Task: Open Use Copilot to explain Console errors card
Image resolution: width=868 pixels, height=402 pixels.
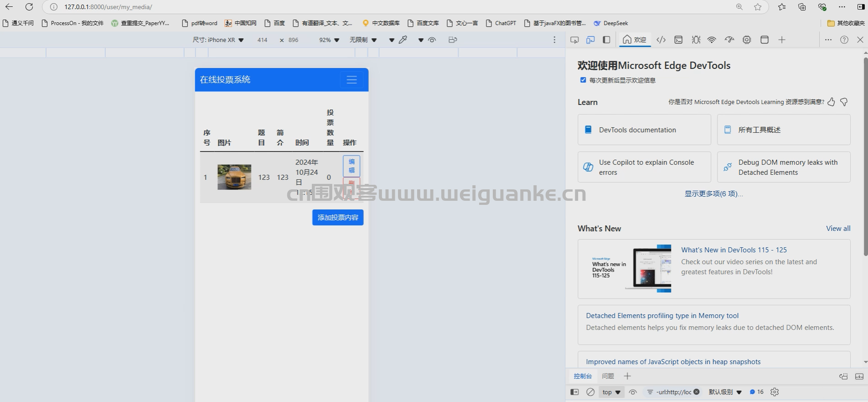Action: click(x=644, y=167)
